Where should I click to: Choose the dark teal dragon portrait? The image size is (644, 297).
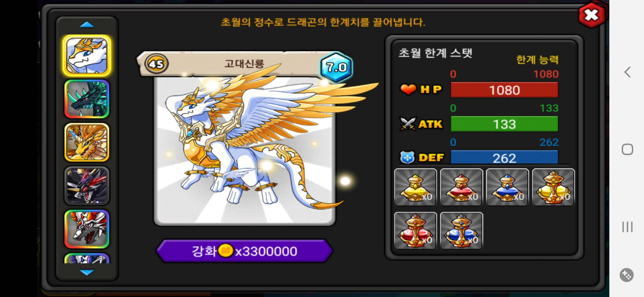87,99
